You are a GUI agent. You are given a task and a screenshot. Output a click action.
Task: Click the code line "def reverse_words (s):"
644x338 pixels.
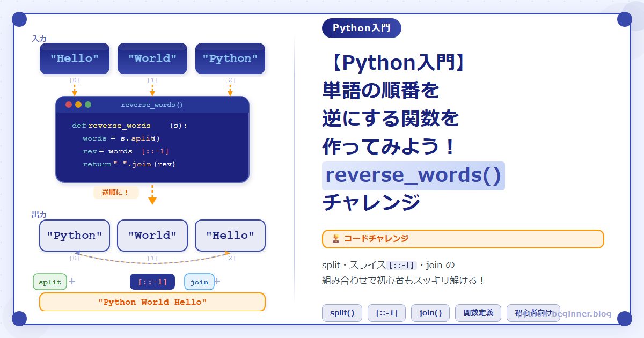coord(130,126)
